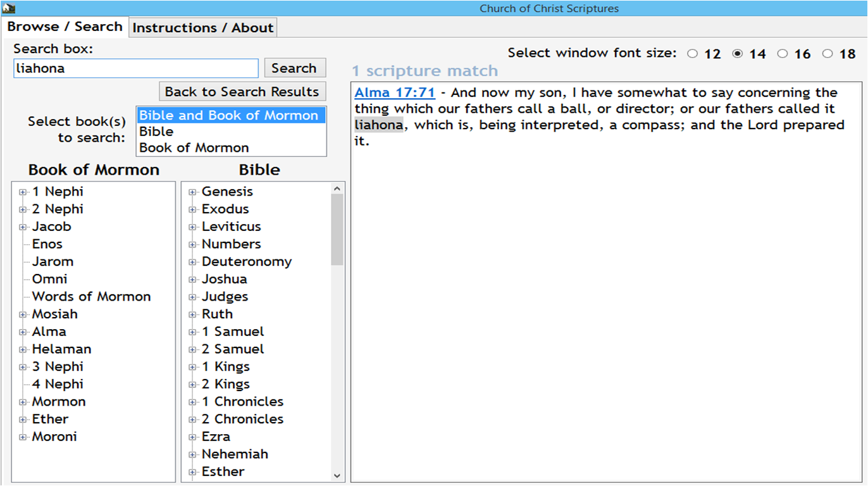Image resolution: width=868 pixels, height=486 pixels.
Task: Expand the 1 Nephi tree node
Action: (23, 192)
